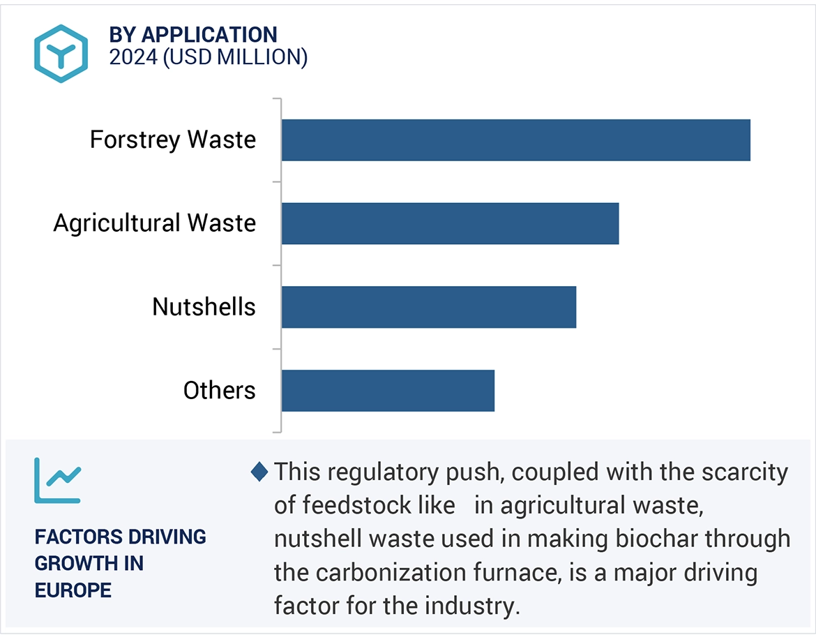Select the Agricultural Waste bar
The height and width of the screenshot is (644, 816).
coord(450,223)
